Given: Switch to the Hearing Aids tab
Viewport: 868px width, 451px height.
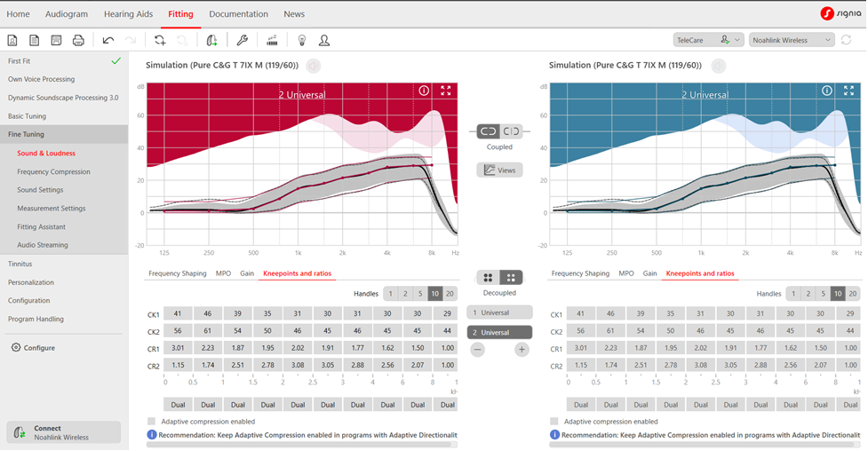Looking at the screenshot, I should pyautogui.click(x=129, y=14).
